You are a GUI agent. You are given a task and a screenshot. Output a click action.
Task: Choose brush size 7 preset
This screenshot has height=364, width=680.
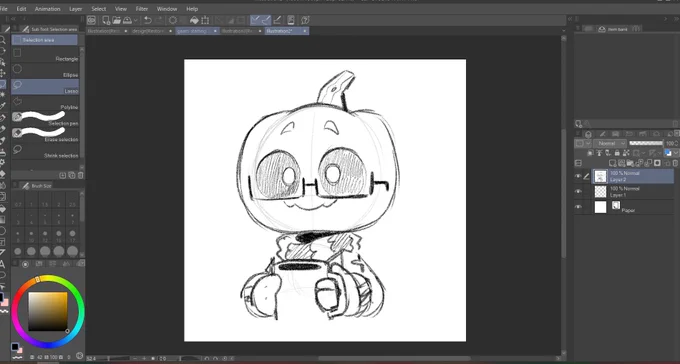pyautogui.click(x=72, y=218)
